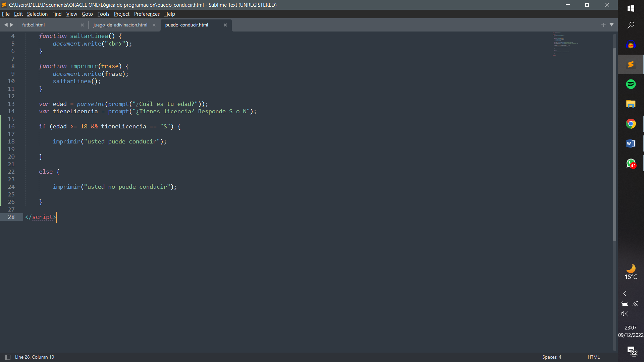Go to previous tab with left arrow
This screenshot has height=362, width=644.
(x=6, y=25)
